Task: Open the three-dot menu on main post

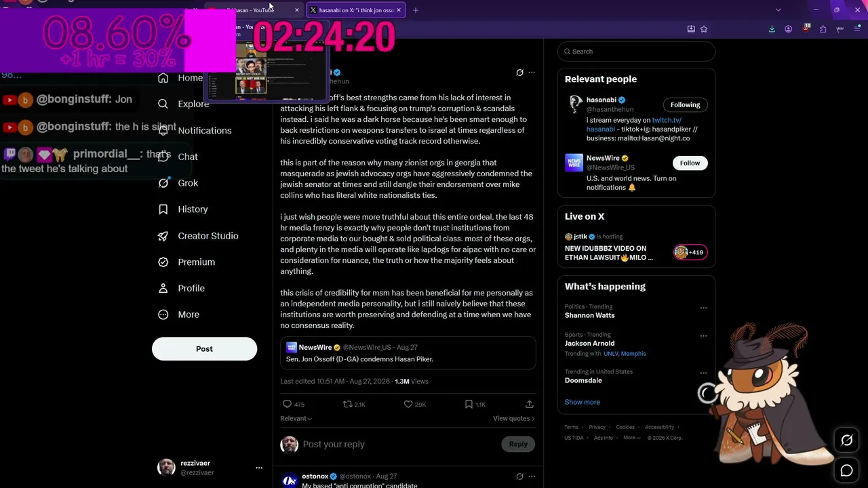Action: coord(532,73)
